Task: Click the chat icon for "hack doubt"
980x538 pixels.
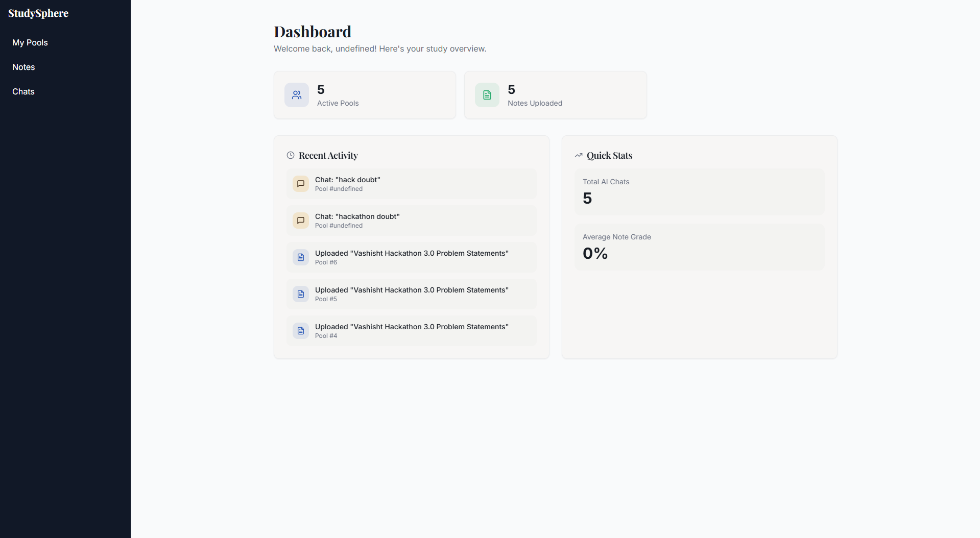Action: click(x=301, y=184)
